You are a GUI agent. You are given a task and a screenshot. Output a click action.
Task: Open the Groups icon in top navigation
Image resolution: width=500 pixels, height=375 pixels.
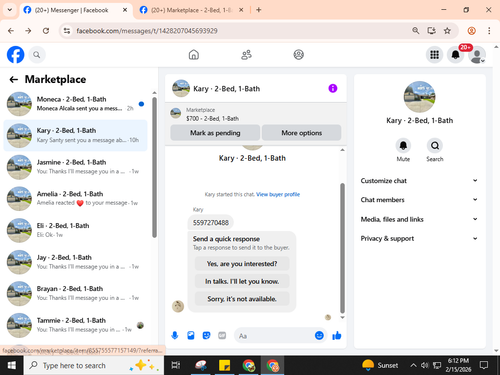coord(299,55)
